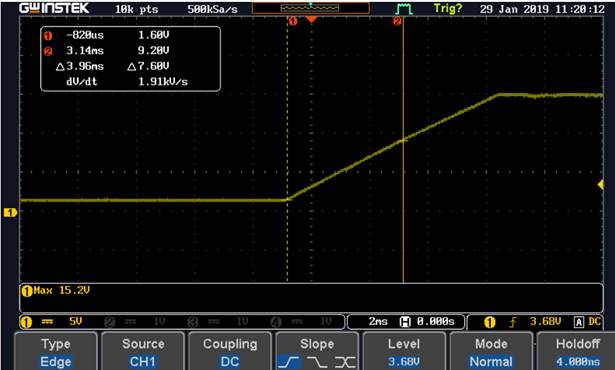
Task: Open the Mode Normal menu
Action: (x=491, y=352)
